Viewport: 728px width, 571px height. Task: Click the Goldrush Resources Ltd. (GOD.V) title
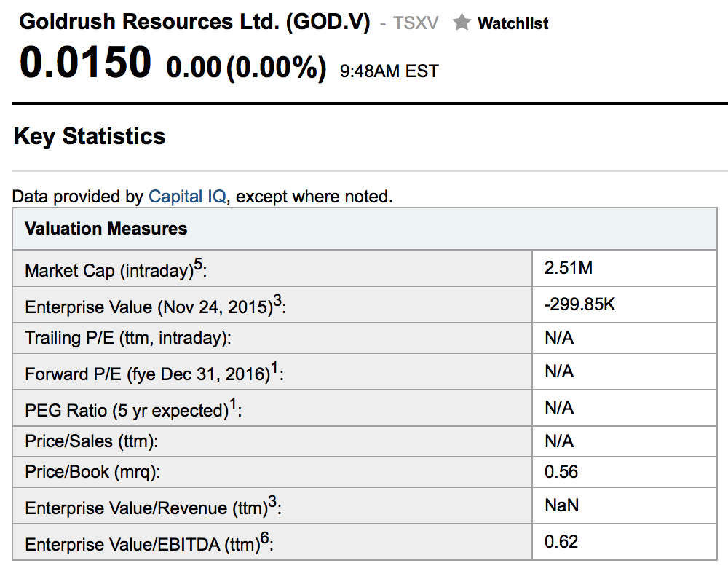pyautogui.click(x=194, y=22)
